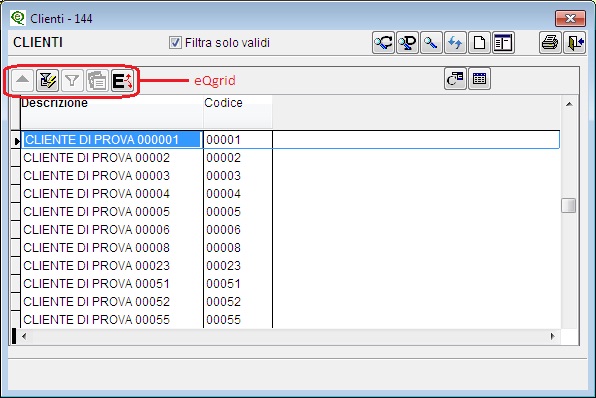Click code cell '00008'
This screenshot has height=398, width=596.
238,247
